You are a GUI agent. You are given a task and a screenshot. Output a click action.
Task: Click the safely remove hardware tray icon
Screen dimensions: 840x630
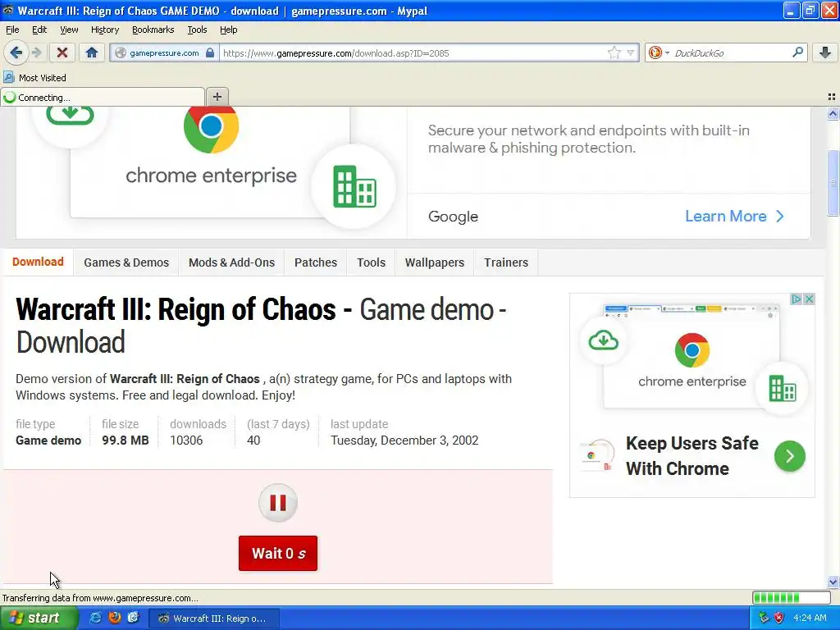(764, 618)
